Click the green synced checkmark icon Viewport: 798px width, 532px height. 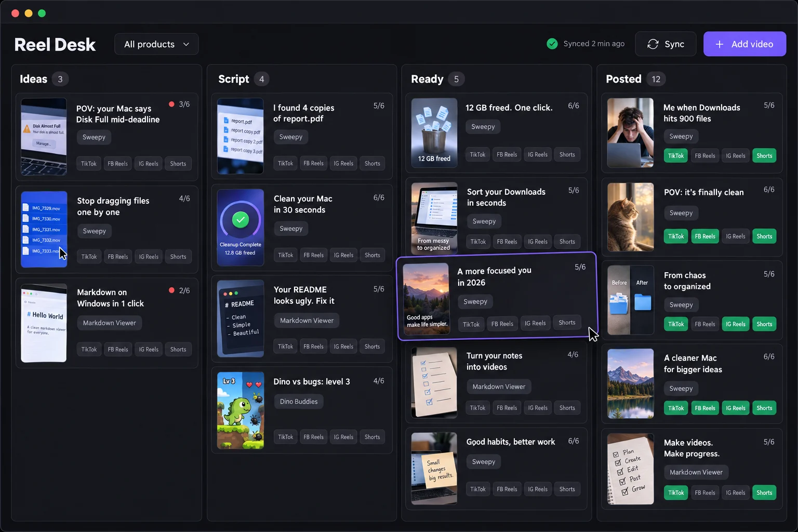(x=552, y=44)
